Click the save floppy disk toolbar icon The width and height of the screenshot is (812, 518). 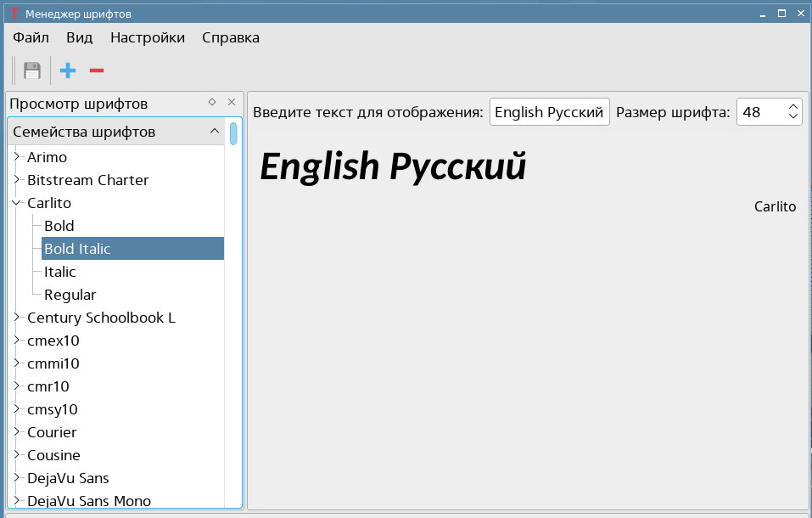(x=32, y=70)
